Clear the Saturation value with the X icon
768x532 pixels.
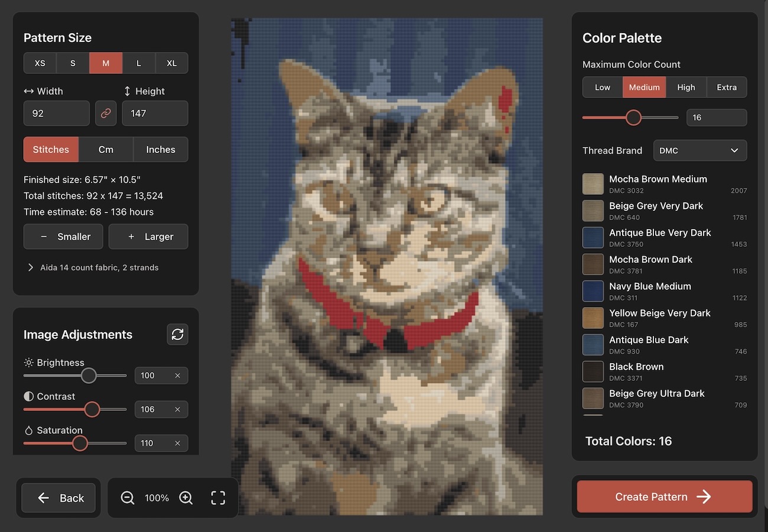point(177,443)
